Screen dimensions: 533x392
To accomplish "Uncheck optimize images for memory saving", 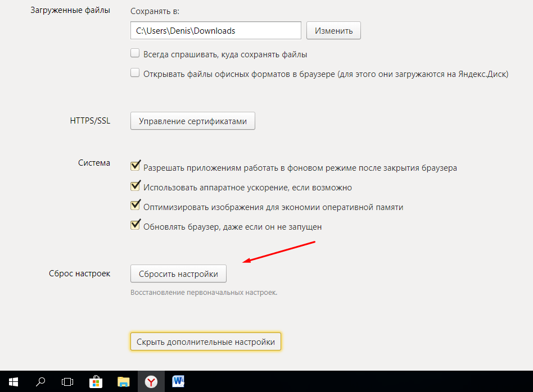I will [x=135, y=205].
